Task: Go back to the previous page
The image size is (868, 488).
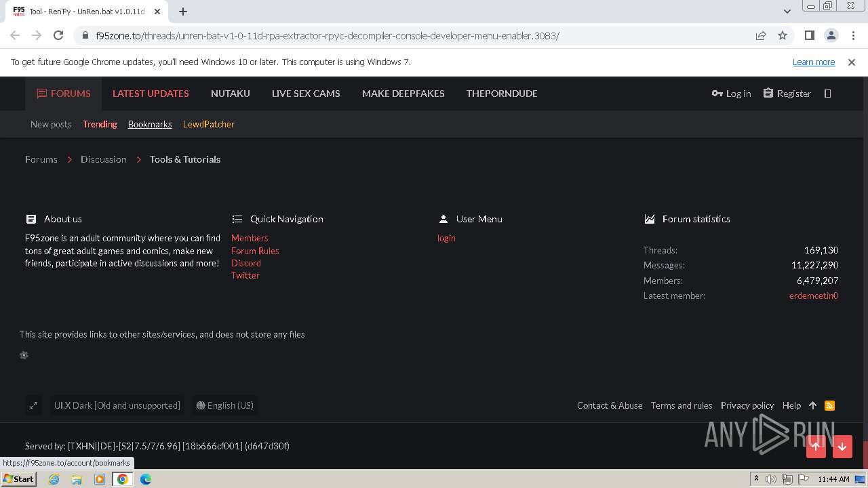Action: pyautogui.click(x=15, y=35)
